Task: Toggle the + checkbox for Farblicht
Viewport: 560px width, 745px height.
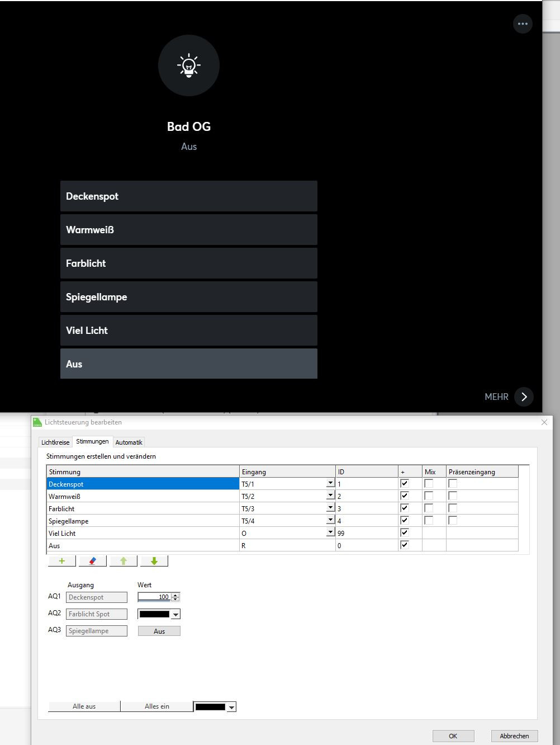Action: (x=405, y=508)
